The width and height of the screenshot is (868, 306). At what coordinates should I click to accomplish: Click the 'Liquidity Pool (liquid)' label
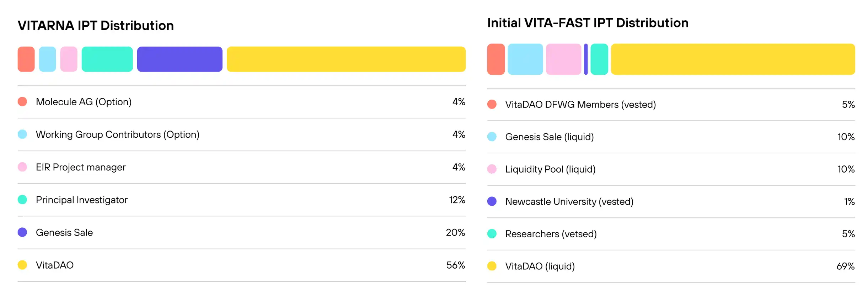(550, 169)
